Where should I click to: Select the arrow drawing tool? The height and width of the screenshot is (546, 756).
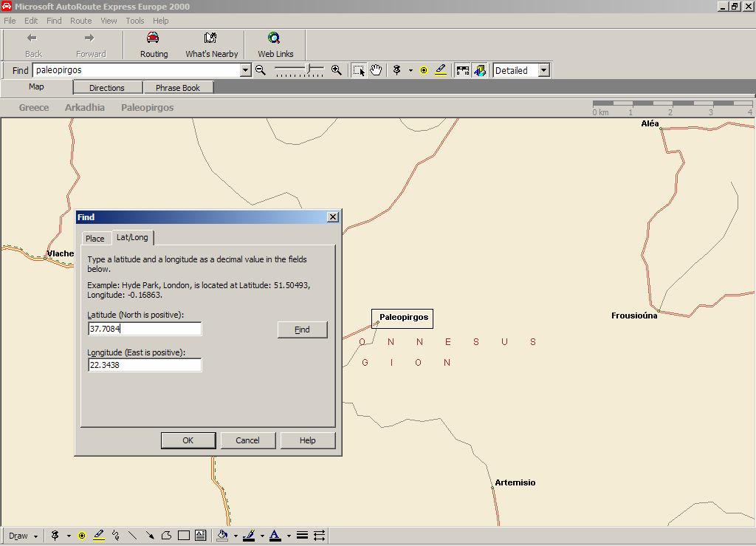(149, 536)
